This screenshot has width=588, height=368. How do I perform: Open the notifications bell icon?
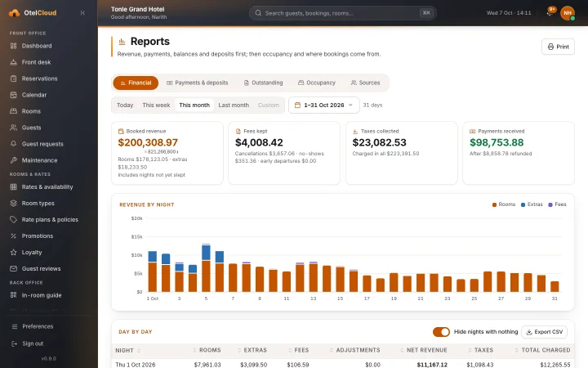550,13
